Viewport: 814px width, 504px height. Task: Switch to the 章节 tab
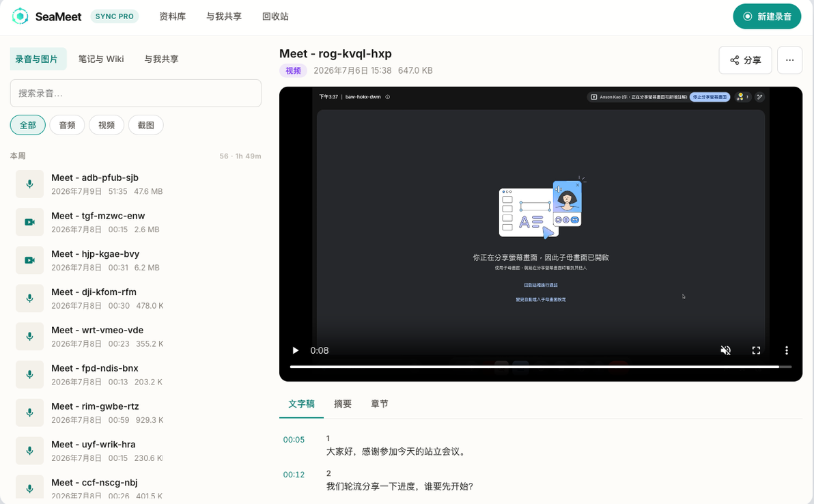pos(380,404)
